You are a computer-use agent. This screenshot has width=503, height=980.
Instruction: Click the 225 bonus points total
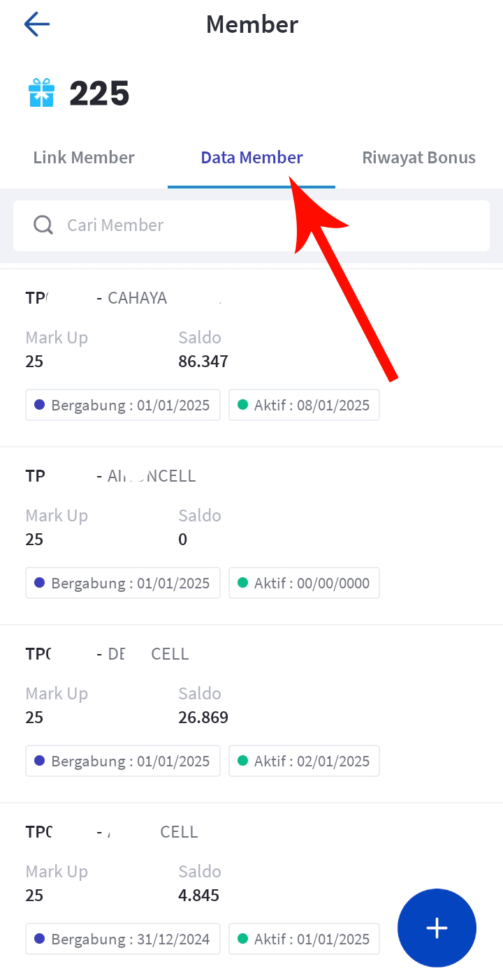pyautogui.click(x=99, y=94)
